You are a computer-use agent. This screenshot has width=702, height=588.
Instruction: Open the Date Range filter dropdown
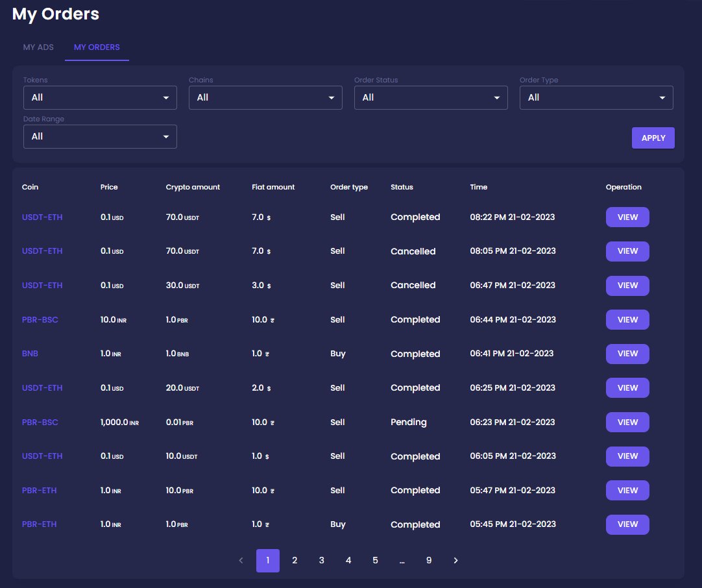[100, 136]
